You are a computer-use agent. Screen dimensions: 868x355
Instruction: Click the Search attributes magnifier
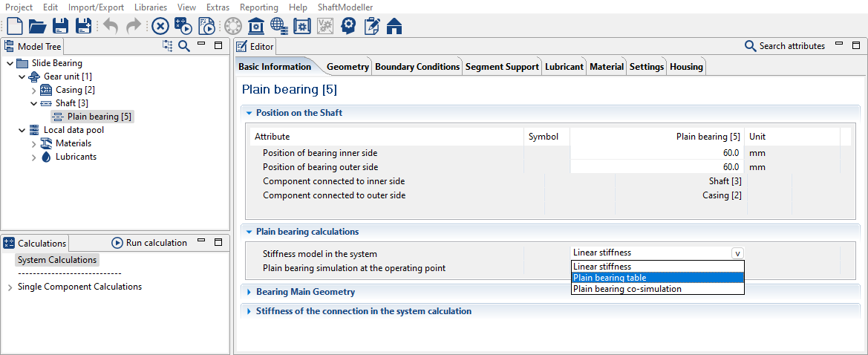(750, 46)
